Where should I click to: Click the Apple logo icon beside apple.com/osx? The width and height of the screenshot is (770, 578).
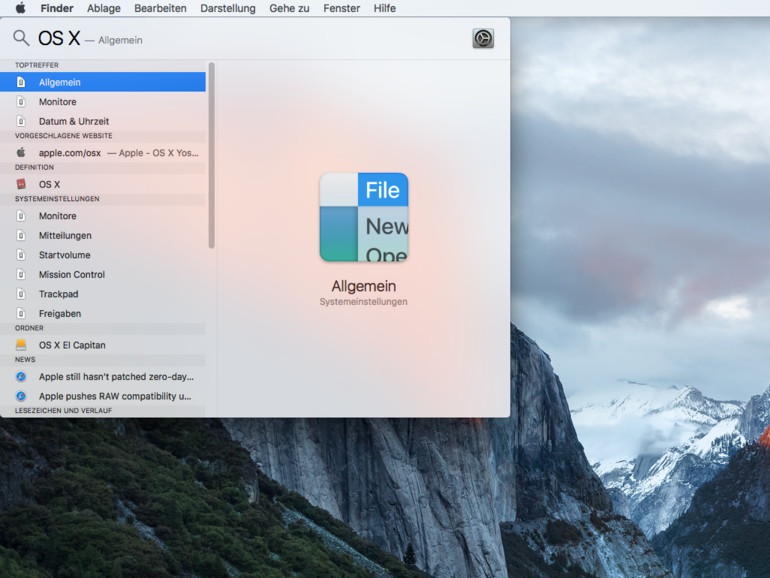21,153
